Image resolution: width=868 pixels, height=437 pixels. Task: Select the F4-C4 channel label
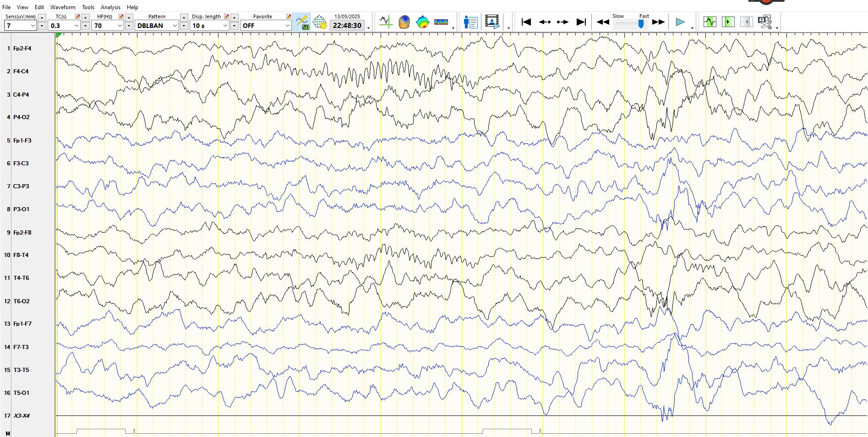[21, 71]
